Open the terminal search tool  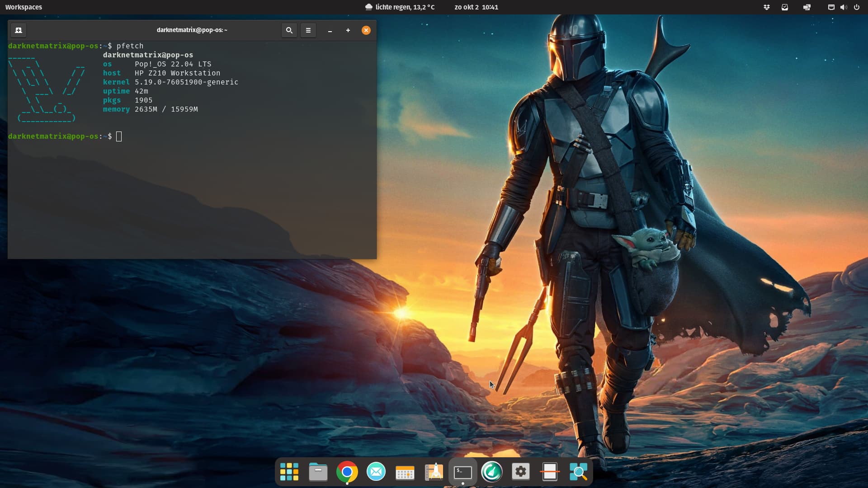[x=289, y=30]
